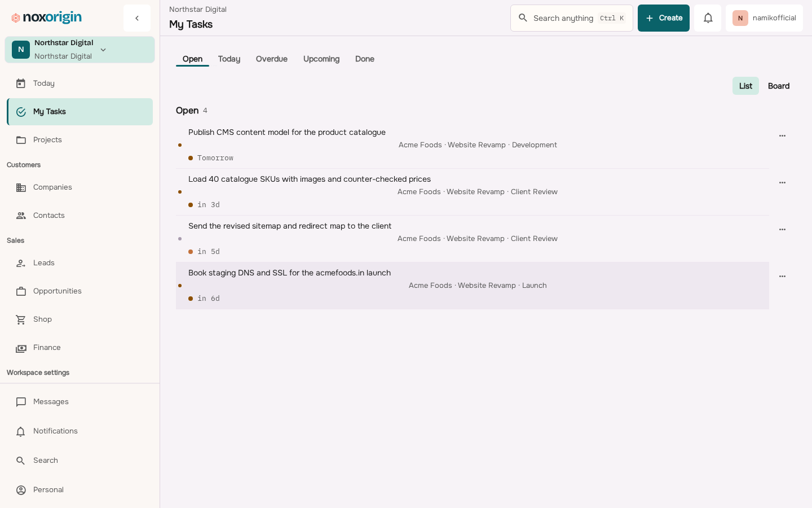This screenshot has width=812, height=508.
Task: Switch to the Done tab
Action: (x=365, y=59)
